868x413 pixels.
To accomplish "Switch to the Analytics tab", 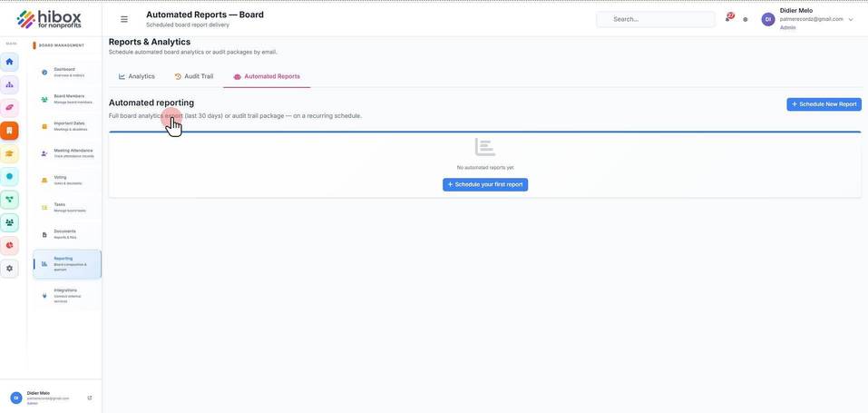I will (x=137, y=76).
